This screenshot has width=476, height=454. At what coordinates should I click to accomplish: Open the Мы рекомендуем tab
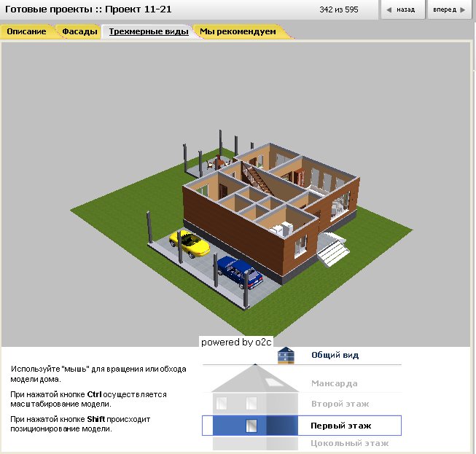pos(238,32)
